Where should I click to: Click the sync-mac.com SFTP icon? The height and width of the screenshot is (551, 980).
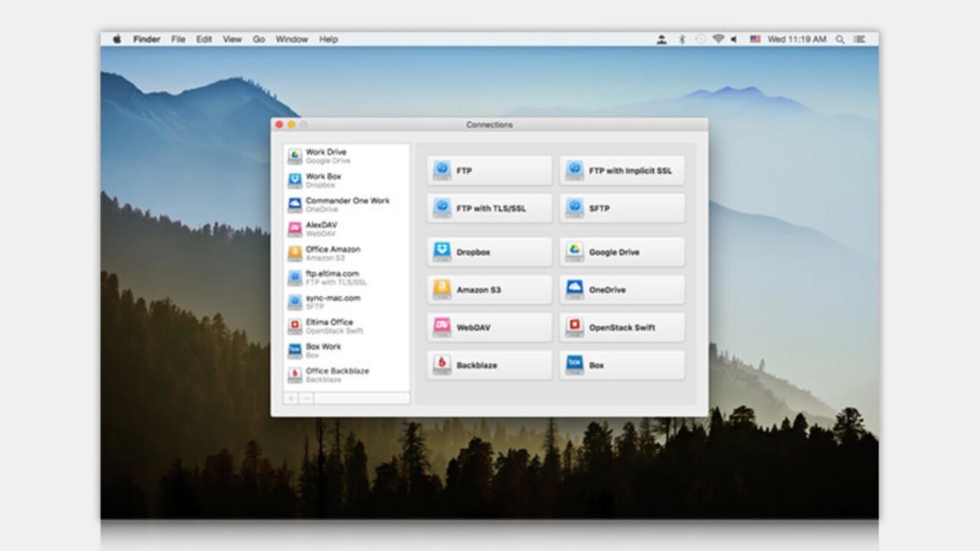(x=295, y=302)
